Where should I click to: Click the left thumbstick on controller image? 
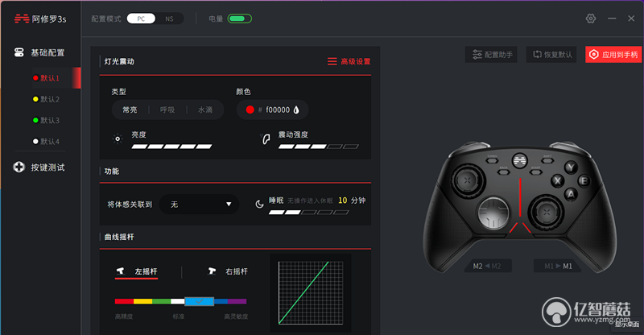pos(468,180)
